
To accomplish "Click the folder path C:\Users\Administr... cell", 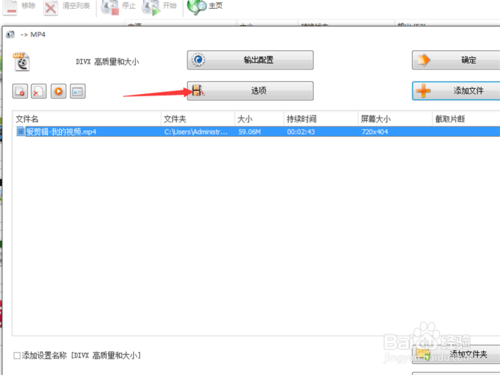I will click(x=196, y=132).
